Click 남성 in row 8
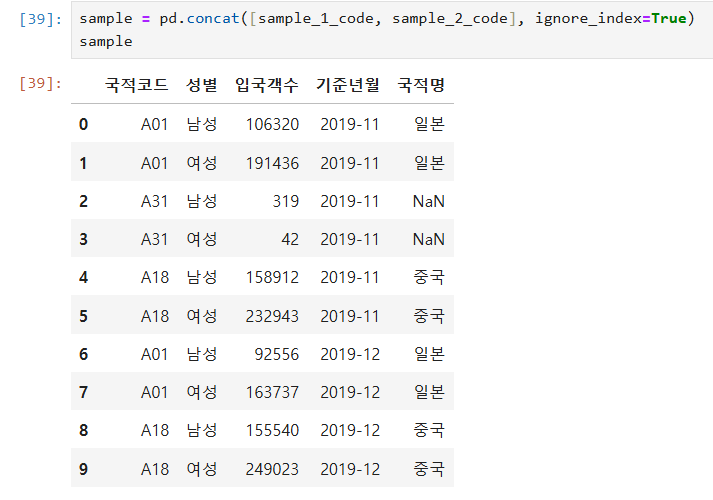The image size is (713, 500). (201, 430)
